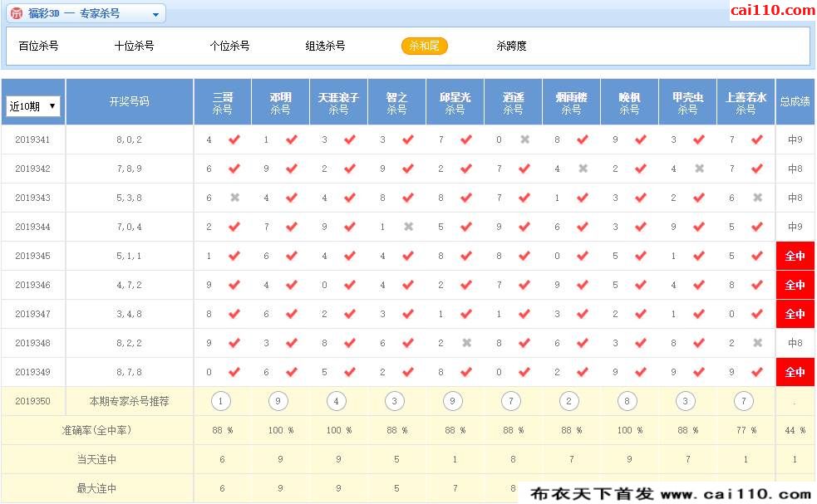Click the gray X for 烟雨楼 in row 2019342

tap(583, 169)
